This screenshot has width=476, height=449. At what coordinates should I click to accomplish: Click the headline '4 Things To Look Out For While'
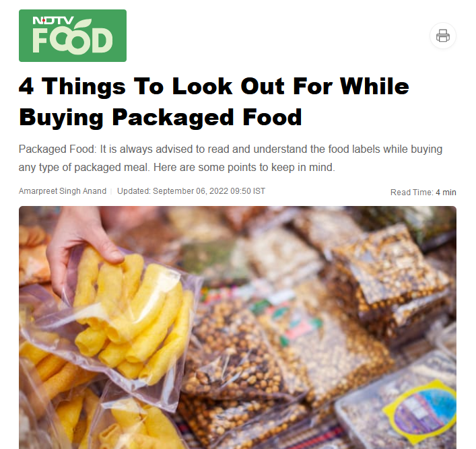coord(214,86)
